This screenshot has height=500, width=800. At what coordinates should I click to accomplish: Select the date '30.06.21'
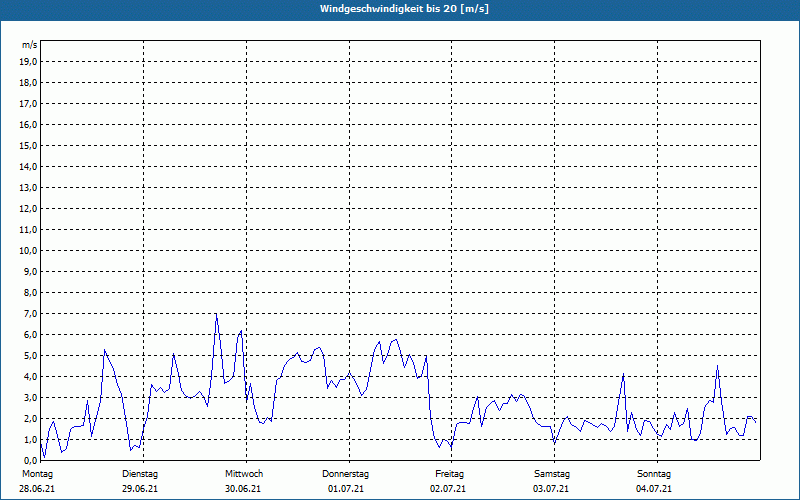click(243, 489)
